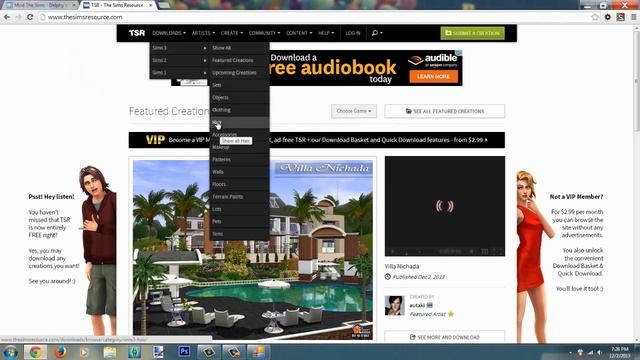
Task: Select Patterns in the submenu
Action: (240, 160)
